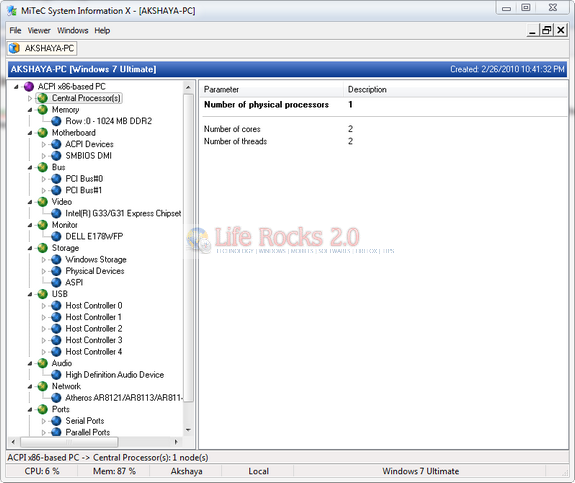Click the green Central Processor(s) node icon

point(43,98)
